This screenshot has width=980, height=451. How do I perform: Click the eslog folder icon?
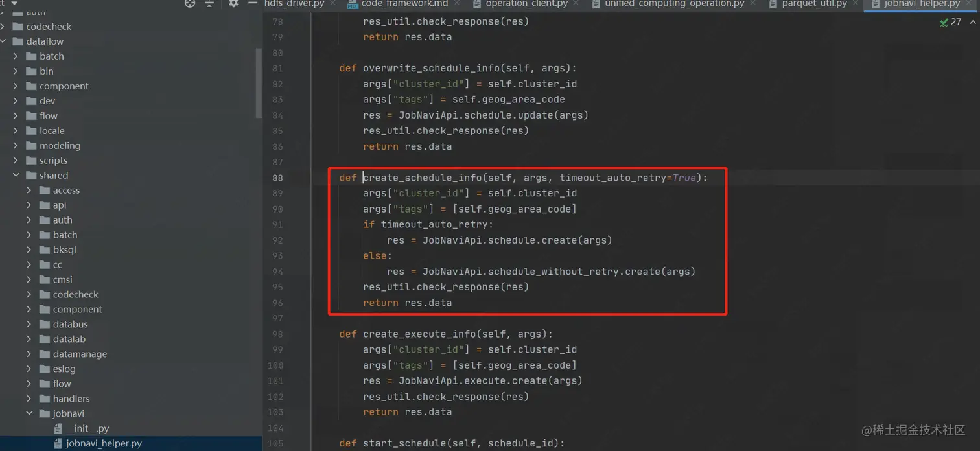tap(45, 369)
